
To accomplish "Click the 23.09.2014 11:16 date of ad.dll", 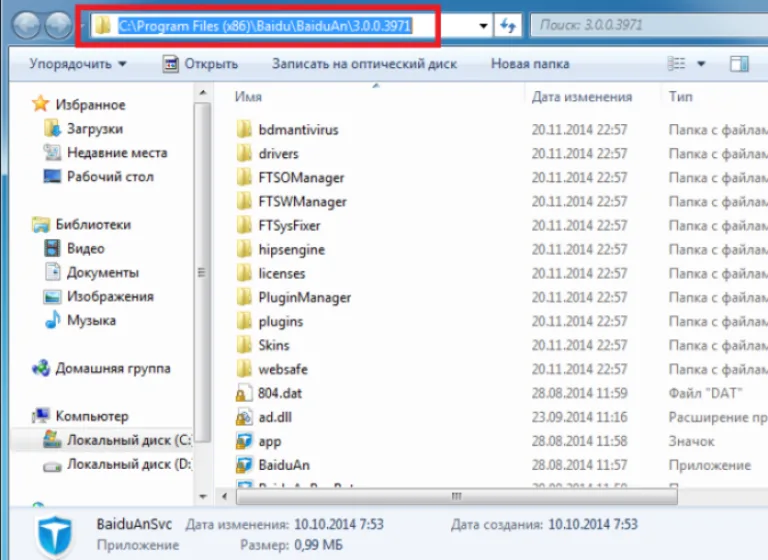I will coord(579,417).
